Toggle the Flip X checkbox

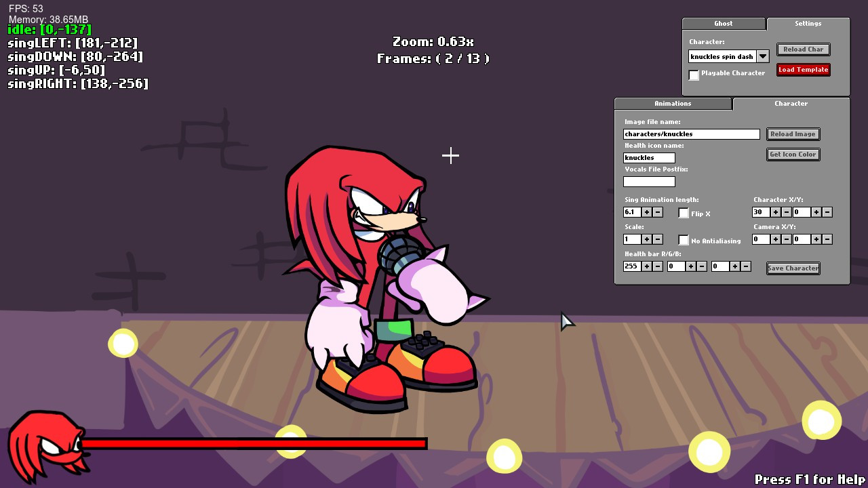pos(684,213)
